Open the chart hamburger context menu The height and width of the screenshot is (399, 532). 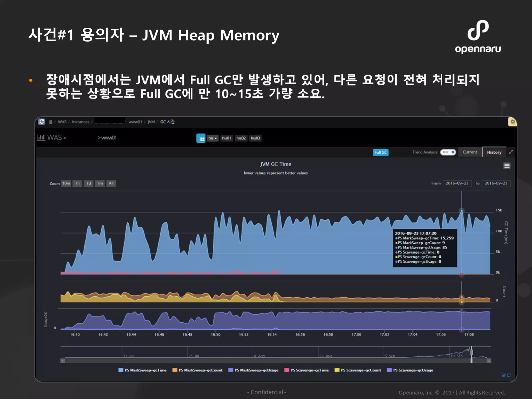click(x=507, y=166)
